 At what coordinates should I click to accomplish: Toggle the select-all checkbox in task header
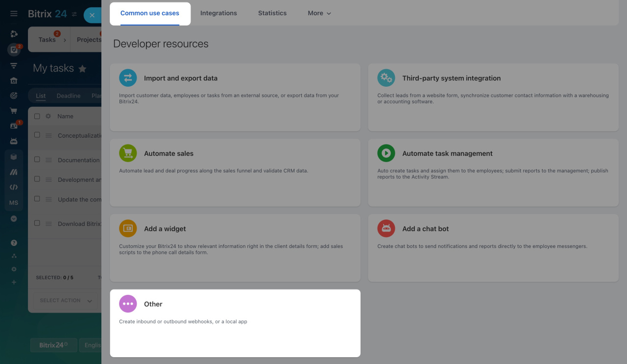pyautogui.click(x=37, y=117)
